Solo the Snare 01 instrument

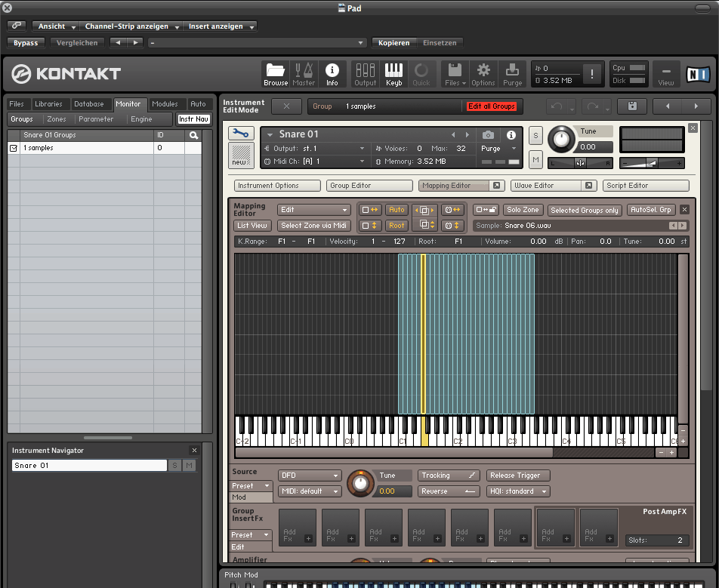coord(535,135)
